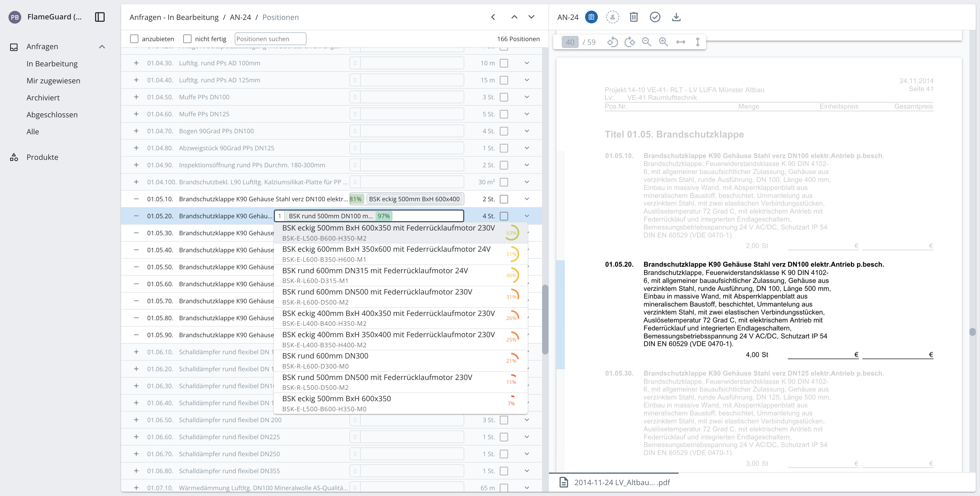Focus the Positionen suchen search field
The height and width of the screenshot is (496, 980).
point(270,39)
